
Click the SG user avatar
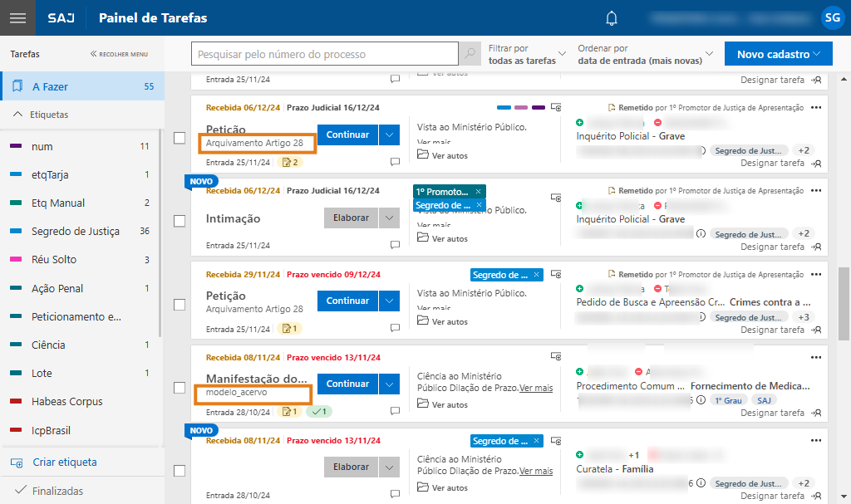coord(831,17)
